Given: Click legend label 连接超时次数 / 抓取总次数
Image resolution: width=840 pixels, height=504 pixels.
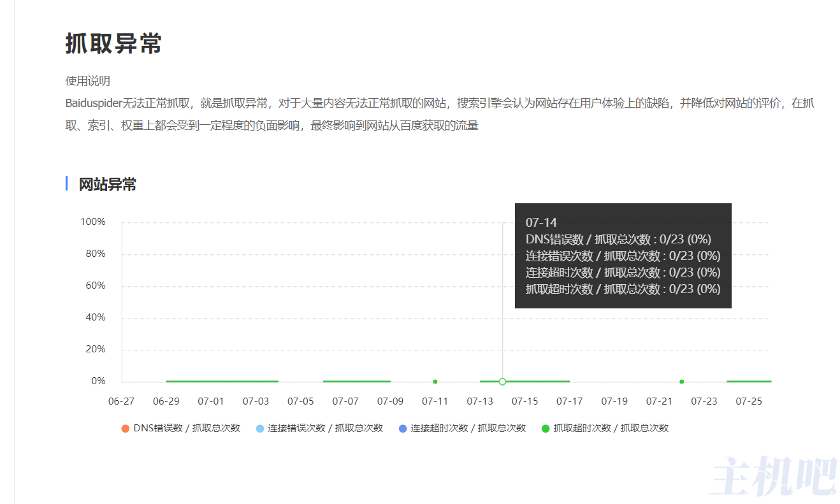Looking at the screenshot, I should [468, 428].
